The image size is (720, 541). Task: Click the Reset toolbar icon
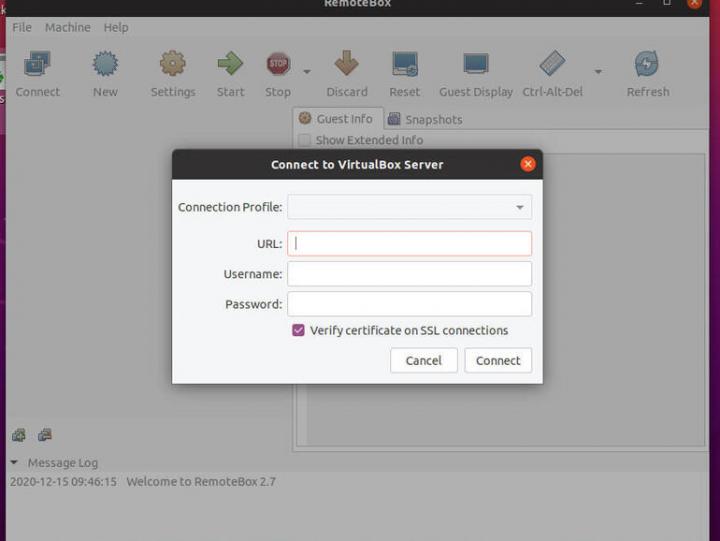point(404,66)
